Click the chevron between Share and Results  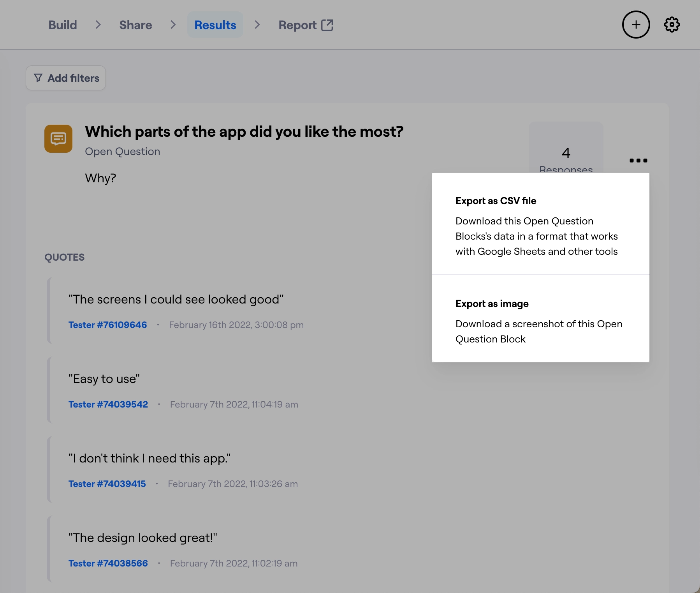173,25
